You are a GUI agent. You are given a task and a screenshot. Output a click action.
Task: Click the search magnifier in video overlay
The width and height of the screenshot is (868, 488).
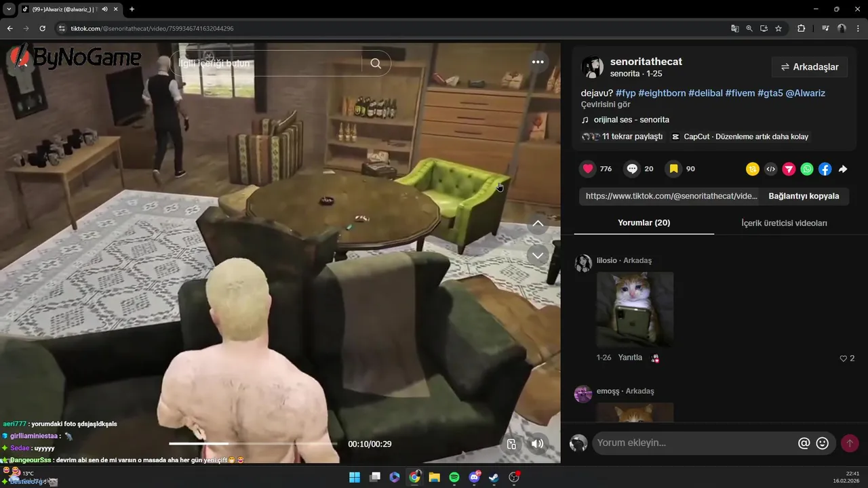(376, 63)
